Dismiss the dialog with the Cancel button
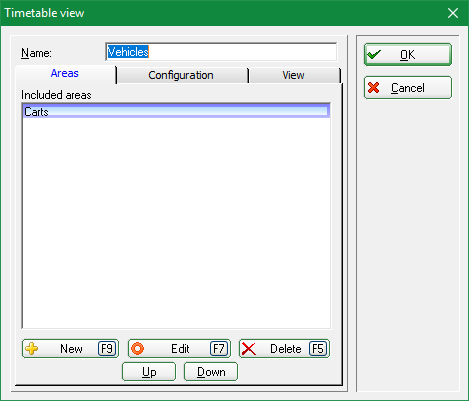 [408, 88]
